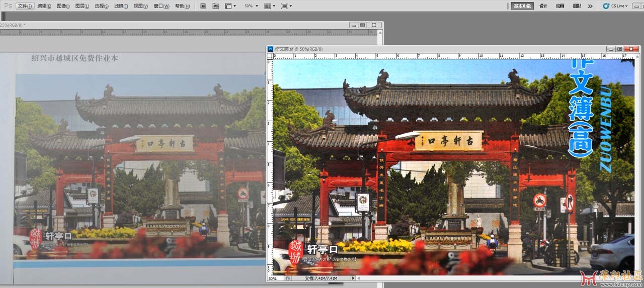Open the 图层(L) menu
The image size is (644, 288).
(83, 6)
